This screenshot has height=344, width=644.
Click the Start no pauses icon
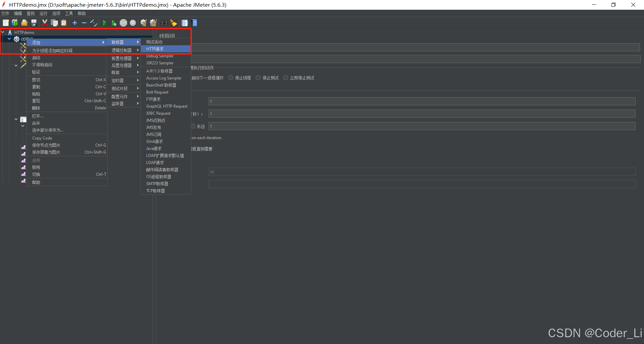point(114,23)
